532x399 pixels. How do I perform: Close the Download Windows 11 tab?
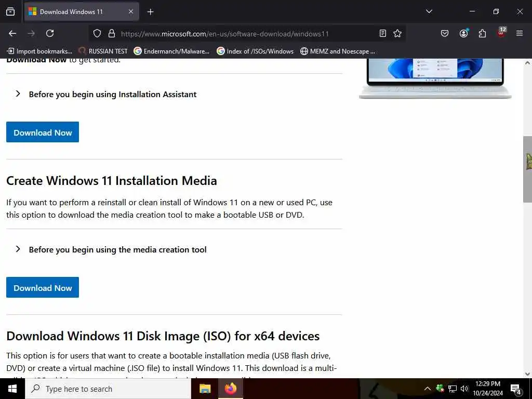point(130,11)
